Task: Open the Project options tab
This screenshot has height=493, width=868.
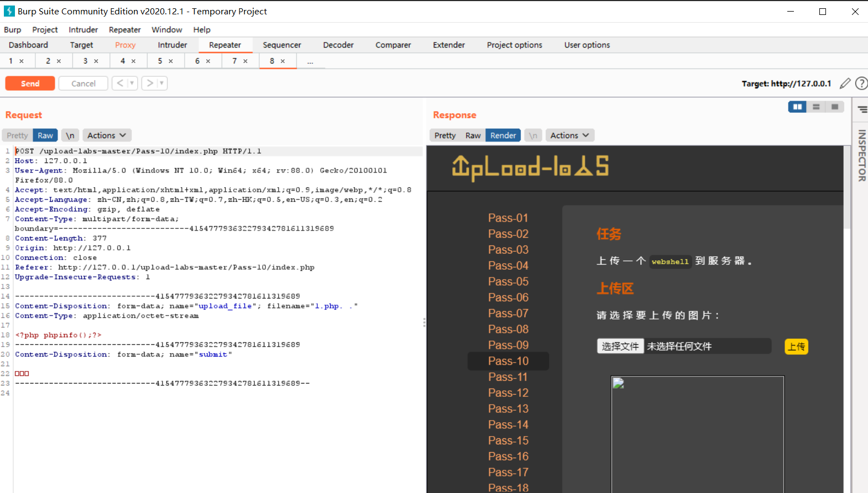Action: tap(515, 45)
